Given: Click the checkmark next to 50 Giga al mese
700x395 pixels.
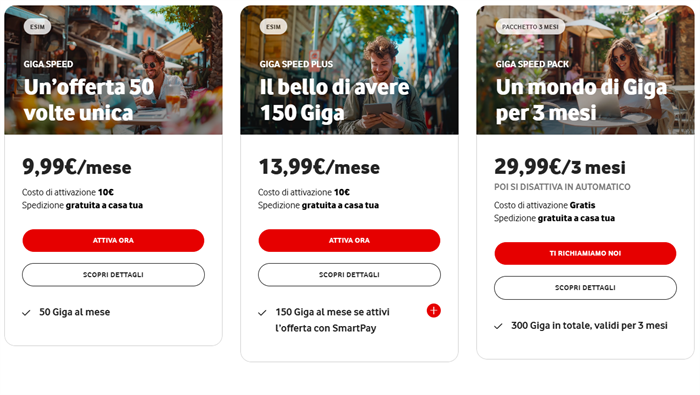Looking at the screenshot, I should click(26, 313).
